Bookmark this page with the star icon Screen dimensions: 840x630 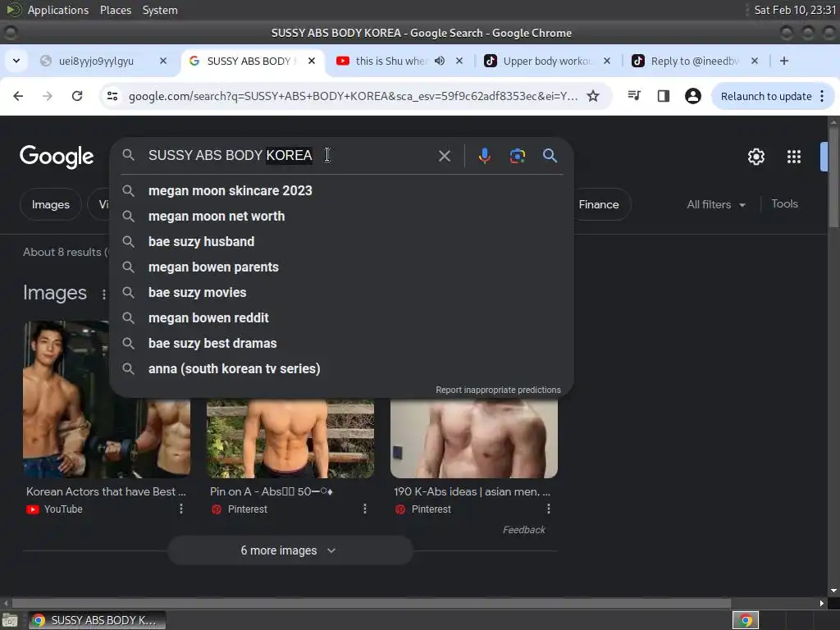click(x=592, y=96)
